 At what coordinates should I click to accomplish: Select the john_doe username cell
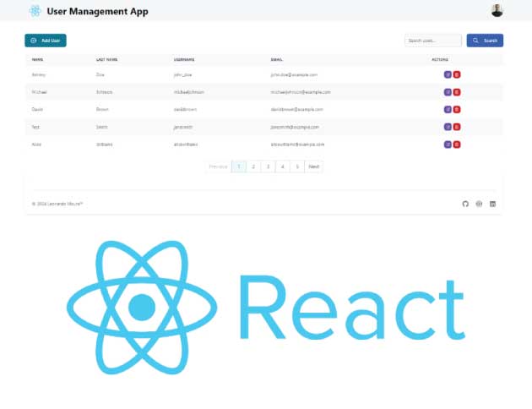point(182,74)
